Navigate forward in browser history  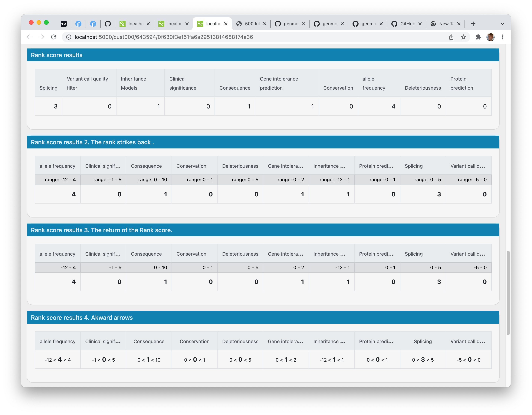tap(41, 37)
